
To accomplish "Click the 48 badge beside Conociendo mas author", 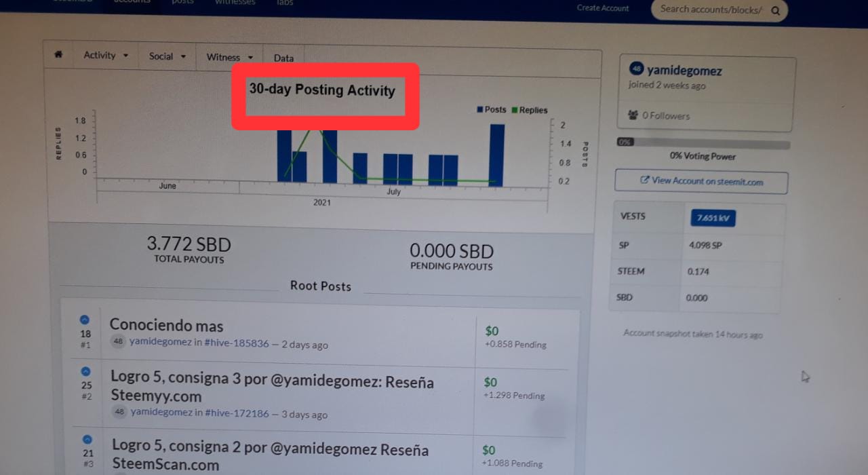I will point(119,341).
